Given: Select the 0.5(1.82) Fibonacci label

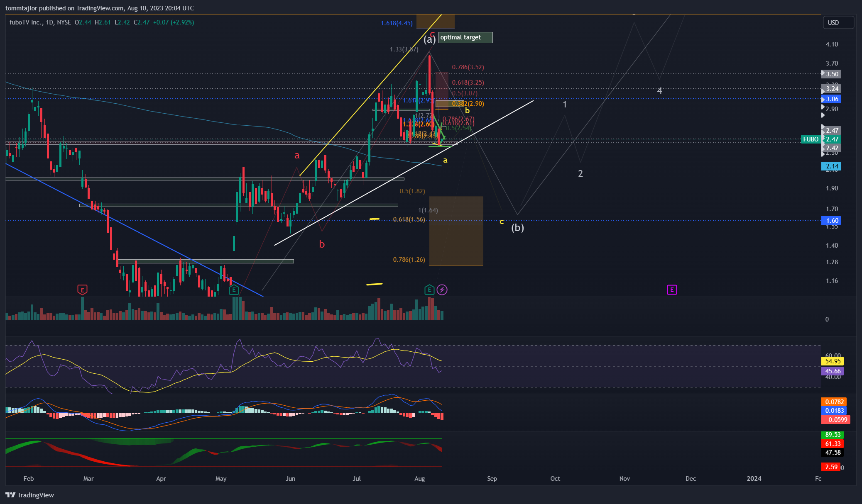Looking at the screenshot, I should pyautogui.click(x=412, y=191).
